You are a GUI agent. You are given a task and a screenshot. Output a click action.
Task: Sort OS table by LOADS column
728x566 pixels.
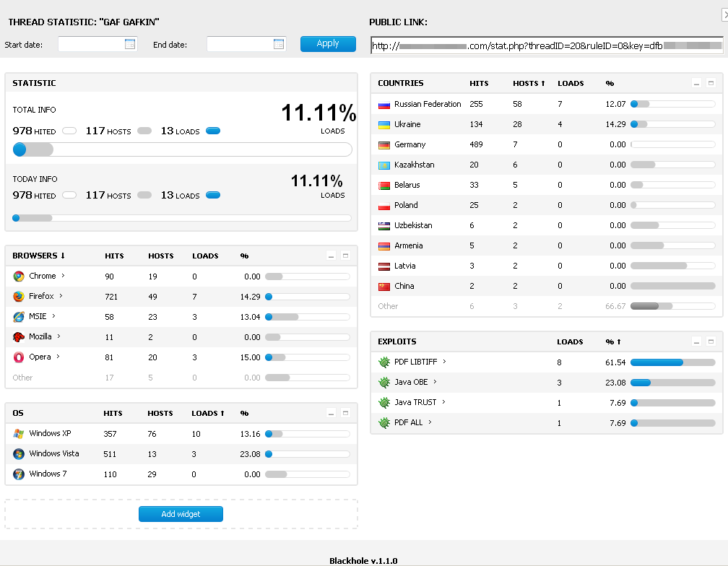pos(208,414)
